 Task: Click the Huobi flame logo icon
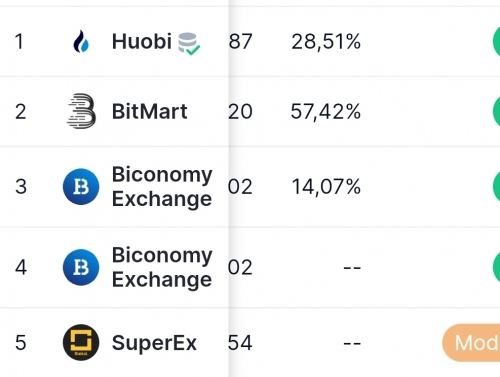click(81, 42)
